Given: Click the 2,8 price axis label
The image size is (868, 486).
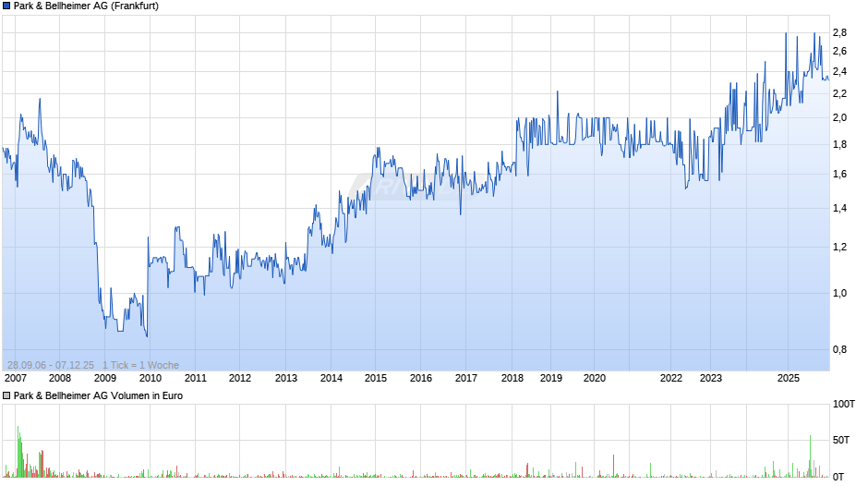Looking at the screenshot, I should point(839,32).
